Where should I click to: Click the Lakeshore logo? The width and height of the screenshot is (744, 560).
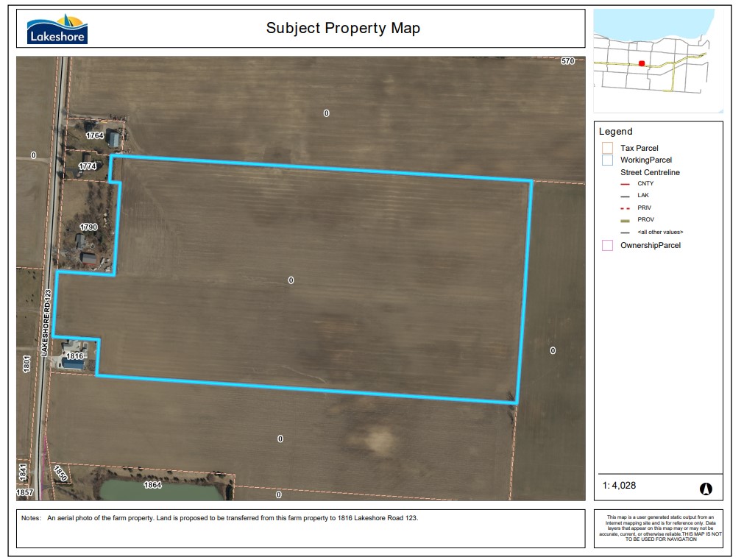coord(57,29)
